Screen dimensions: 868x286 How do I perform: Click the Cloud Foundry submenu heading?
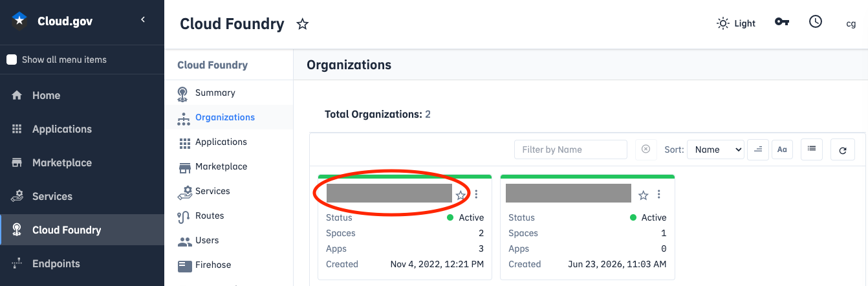(212, 65)
